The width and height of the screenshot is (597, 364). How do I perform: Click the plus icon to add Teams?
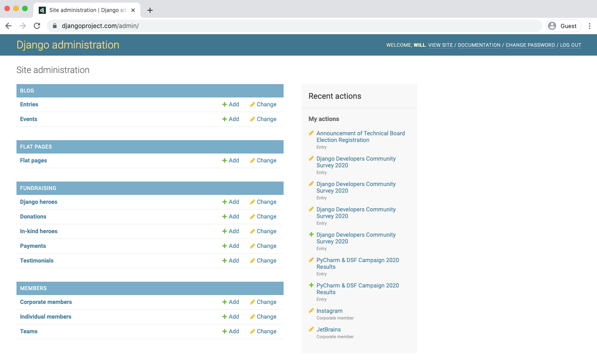[225, 332]
